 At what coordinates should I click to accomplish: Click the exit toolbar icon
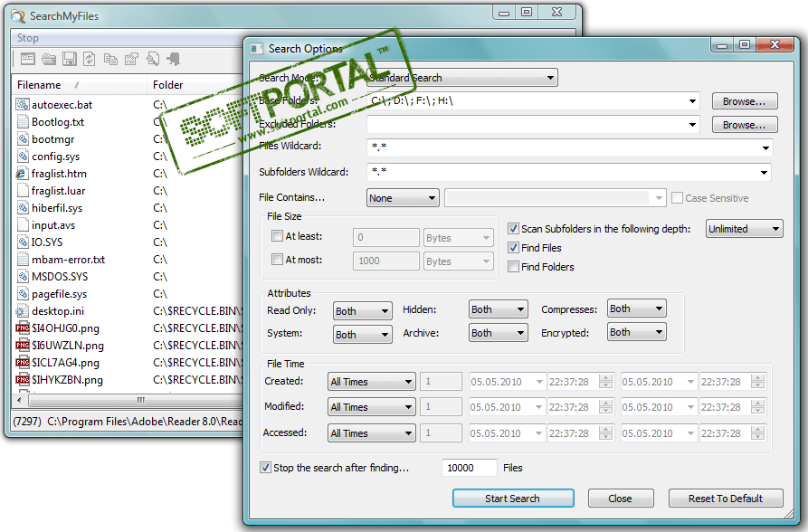click(174, 59)
